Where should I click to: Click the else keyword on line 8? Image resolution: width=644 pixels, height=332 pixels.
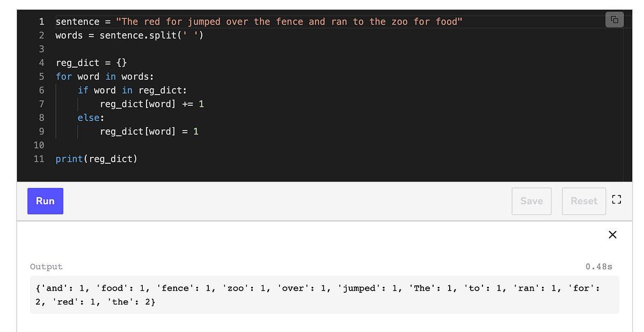[89, 118]
